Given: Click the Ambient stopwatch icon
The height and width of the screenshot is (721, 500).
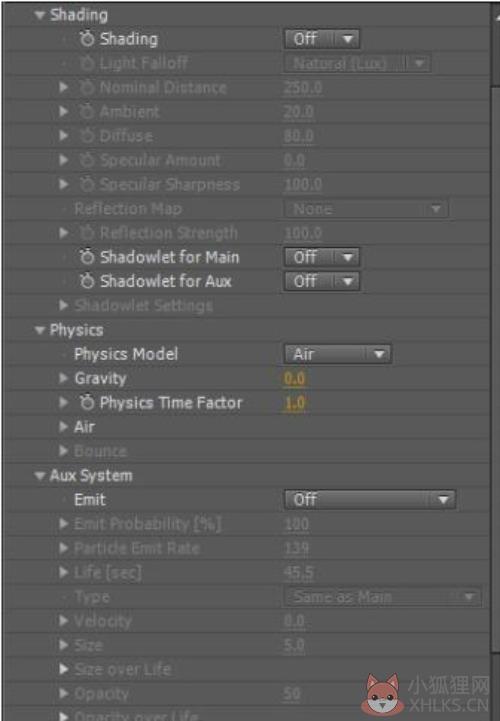Looking at the screenshot, I should tap(87, 112).
